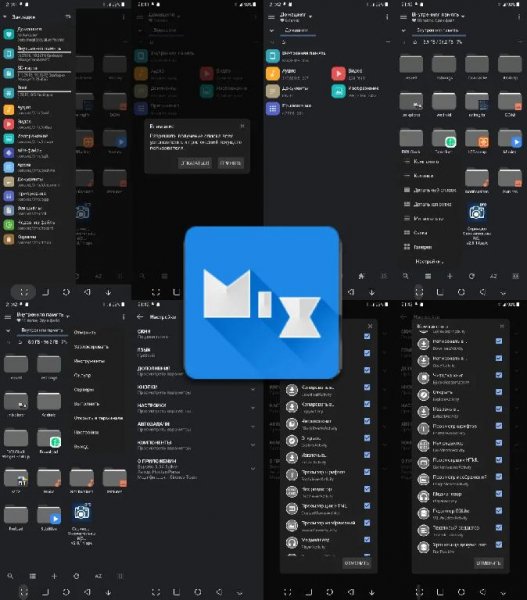Image resolution: width=527 pixels, height=600 pixels.
Task: Toggle 'Просмотр шрифтов' checkbox in rightmost components list
Action: pyautogui.click(x=499, y=426)
